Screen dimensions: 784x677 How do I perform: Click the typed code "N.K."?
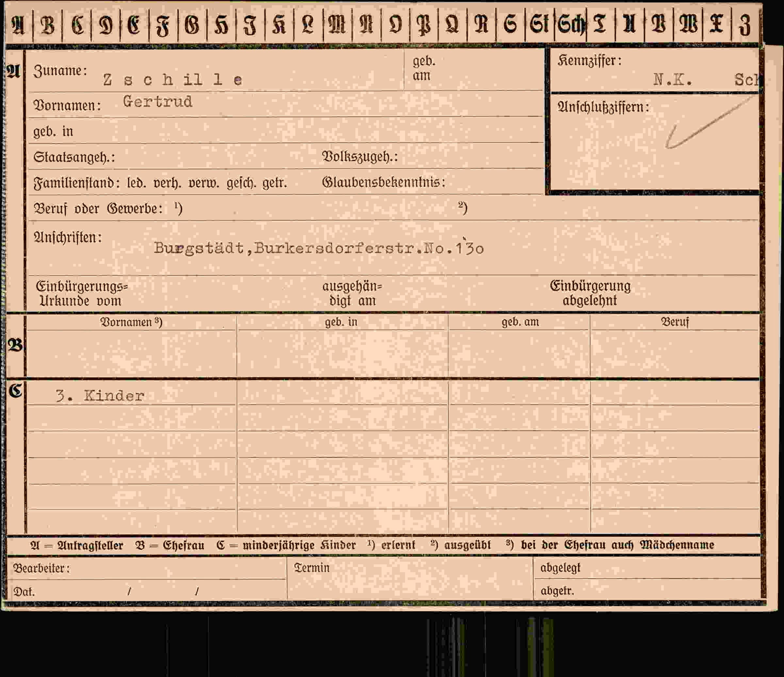(x=673, y=79)
